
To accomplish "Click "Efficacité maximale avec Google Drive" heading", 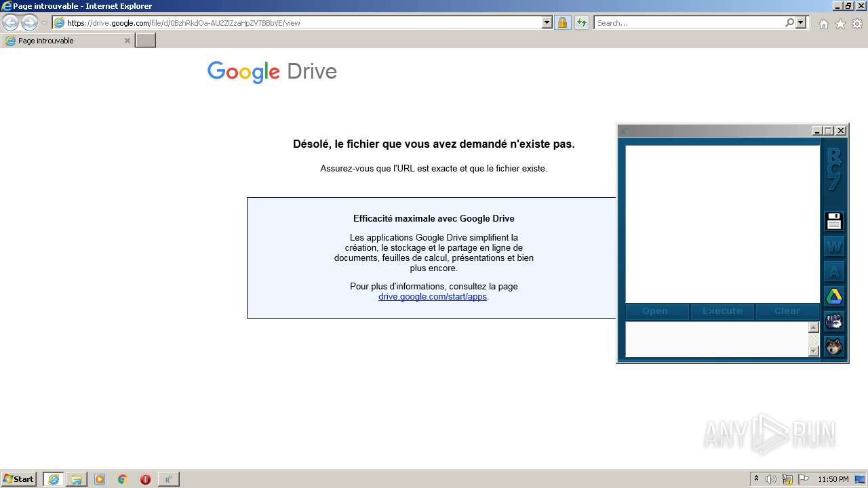I will click(x=434, y=219).
